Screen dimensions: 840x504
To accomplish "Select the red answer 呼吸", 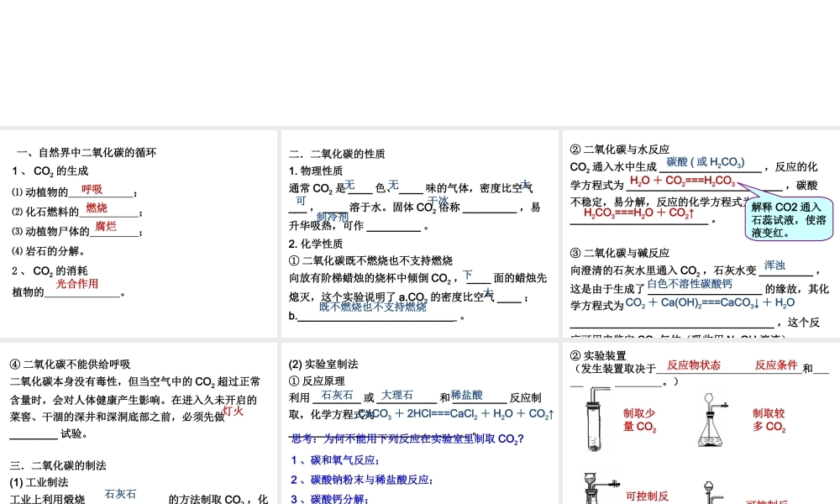I will click(92, 189).
